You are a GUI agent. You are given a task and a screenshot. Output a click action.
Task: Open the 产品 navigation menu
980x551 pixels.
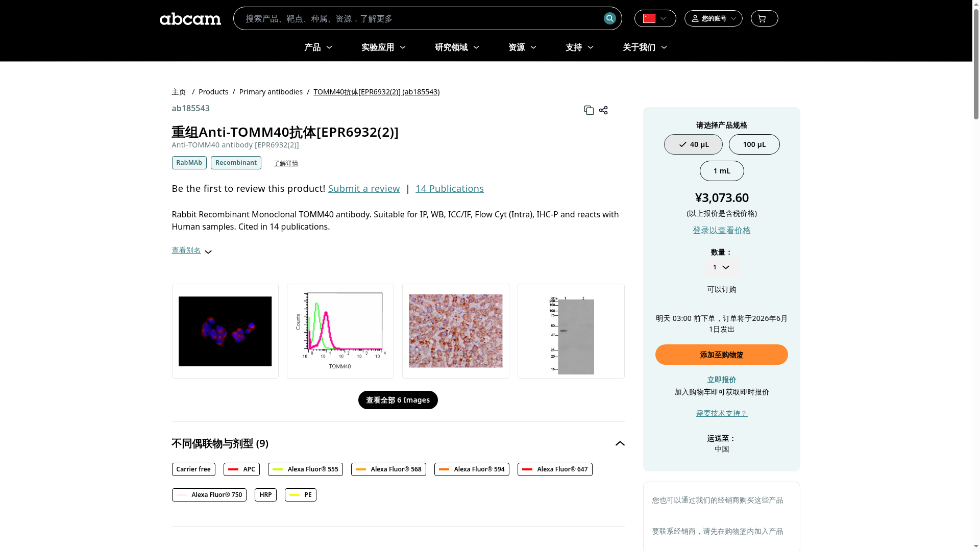tap(318, 47)
